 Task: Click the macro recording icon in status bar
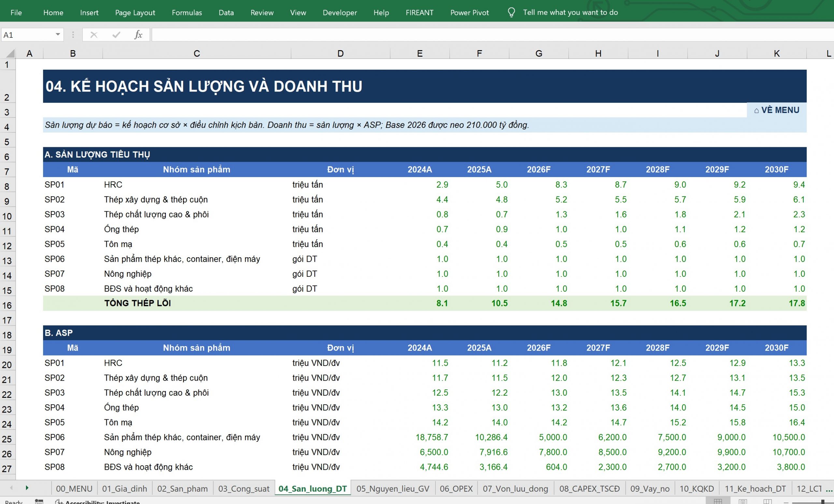(39, 502)
